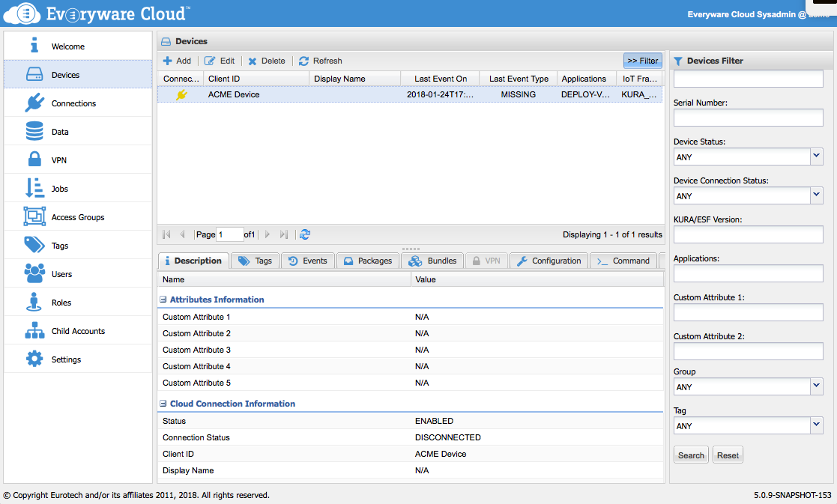The width and height of the screenshot is (837, 504).
Task: Click the yellow plug connection status icon
Action: click(181, 94)
